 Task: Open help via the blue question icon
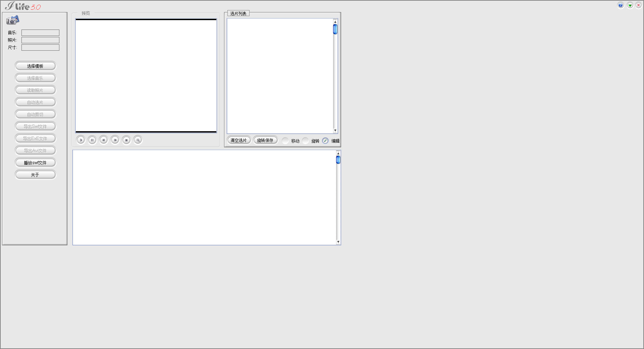[621, 5]
